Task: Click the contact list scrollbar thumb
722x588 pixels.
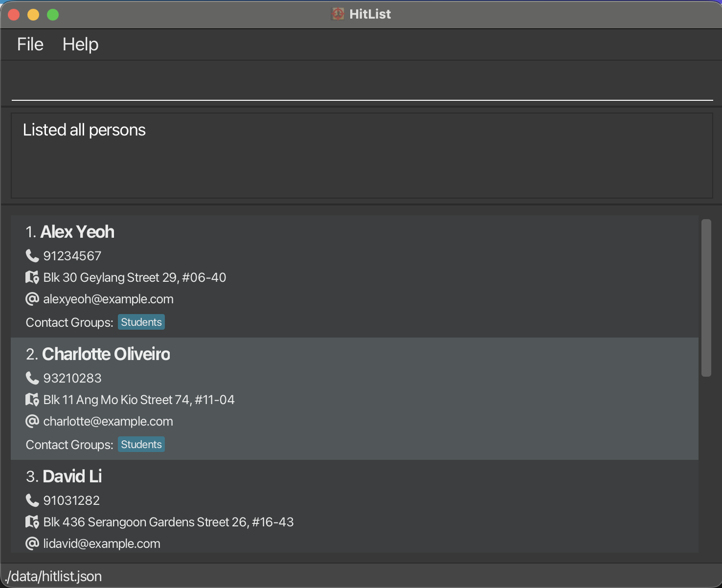Action: [x=706, y=297]
